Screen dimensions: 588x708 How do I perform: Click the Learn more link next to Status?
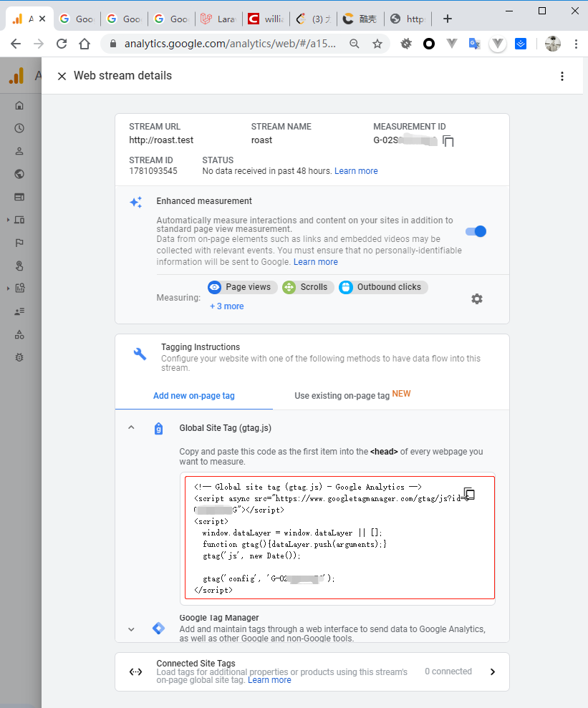pyautogui.click(x=356, y=170)
